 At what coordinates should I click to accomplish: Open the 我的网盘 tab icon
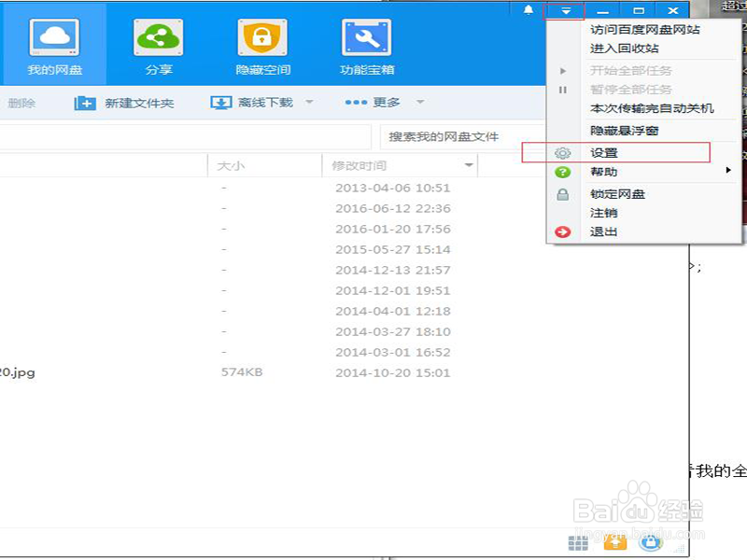[x=54, y=37]
